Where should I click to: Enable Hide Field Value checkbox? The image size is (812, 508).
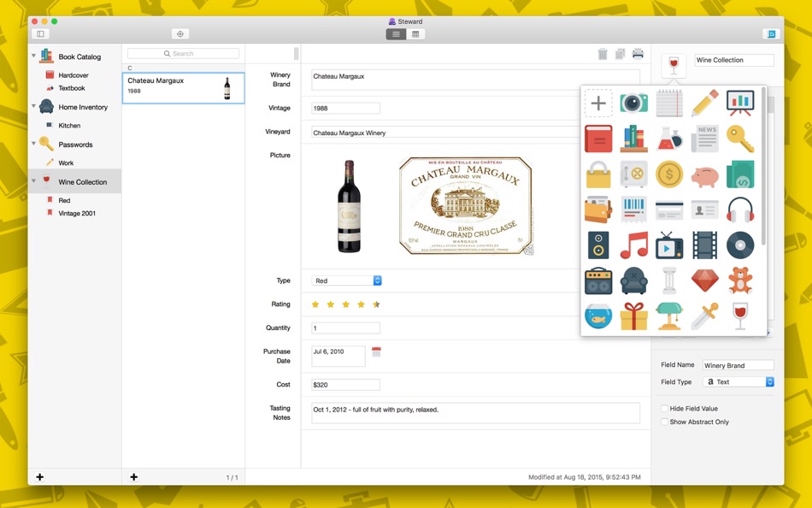pos(664,409)
